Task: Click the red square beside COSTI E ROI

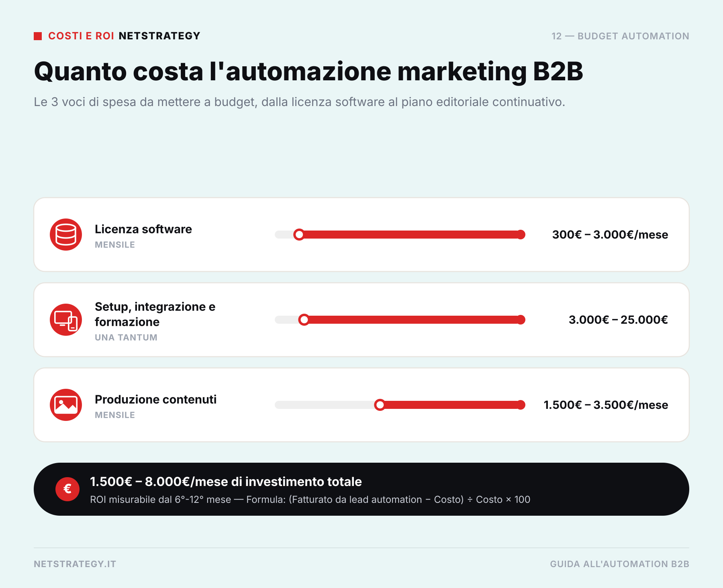Action: (x=38, y=36)
